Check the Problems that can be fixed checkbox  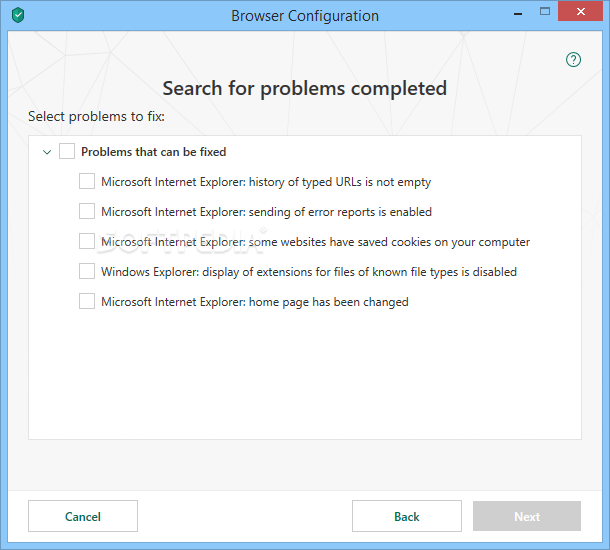(67, 151)
